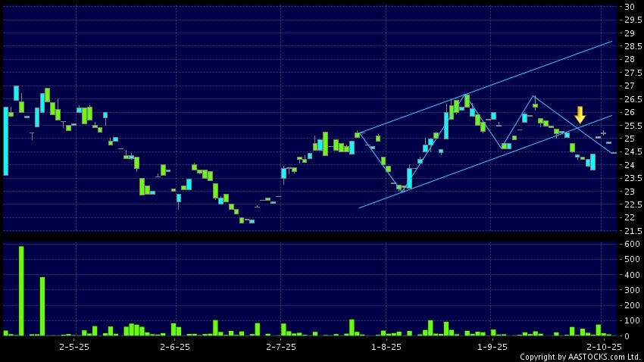Click the last cyan candlestick on the right
The height and width of the screenshot is (362, 644).
(x=592, y=162)
